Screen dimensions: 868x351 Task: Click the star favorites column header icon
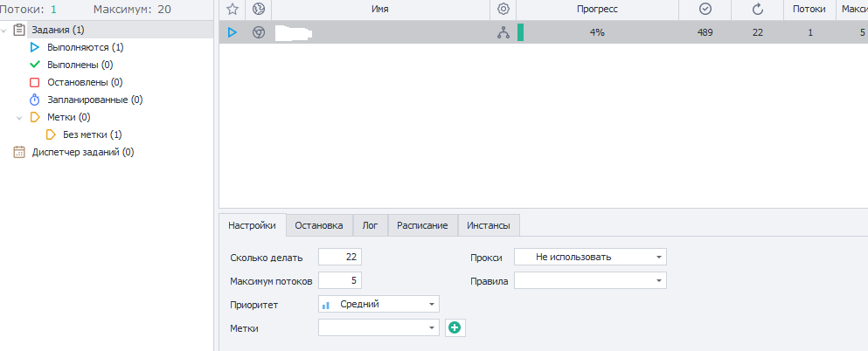click(233, 9)
